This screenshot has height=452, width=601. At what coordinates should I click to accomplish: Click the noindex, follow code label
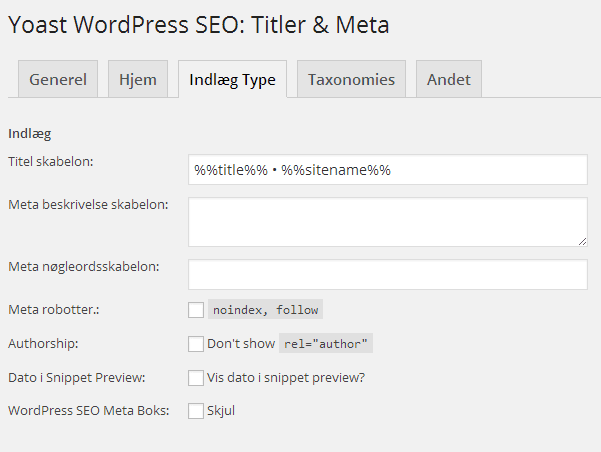(265, 309)
